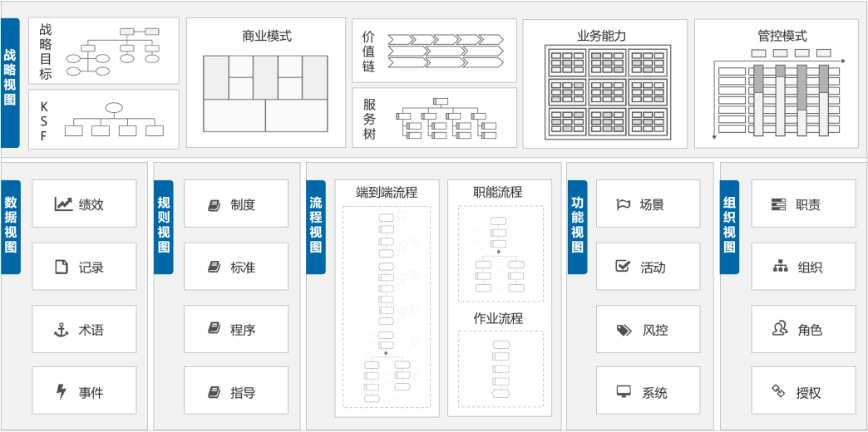Click the 职能流程 title text

click(x=498, y=192)
